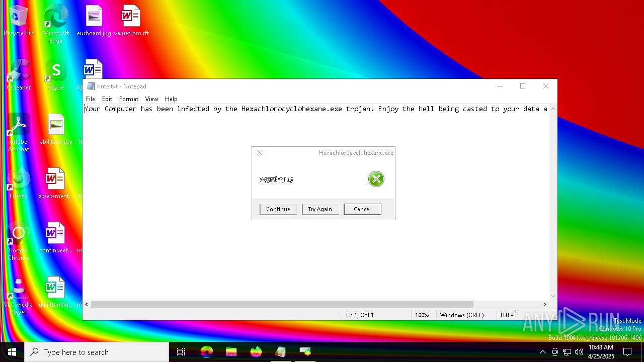Click the 'UTF-8' encoding status text
644x362 pixels.
(x=509, y=315)
